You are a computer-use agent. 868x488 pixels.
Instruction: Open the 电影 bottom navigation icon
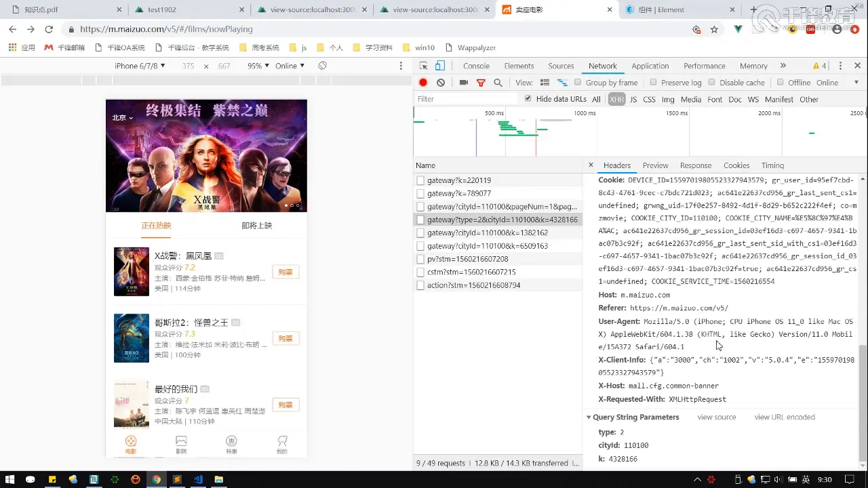(x=131, y=445)
